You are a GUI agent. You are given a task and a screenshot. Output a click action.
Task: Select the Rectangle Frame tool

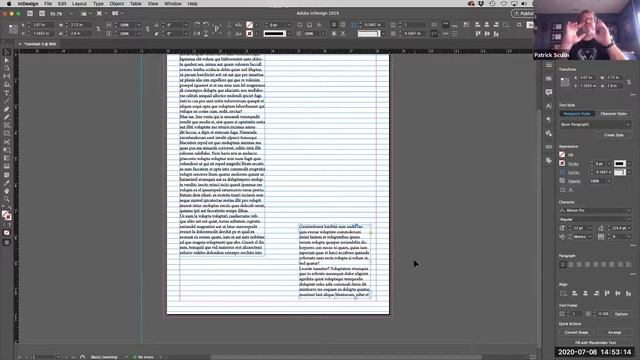[x=7, y=126]
